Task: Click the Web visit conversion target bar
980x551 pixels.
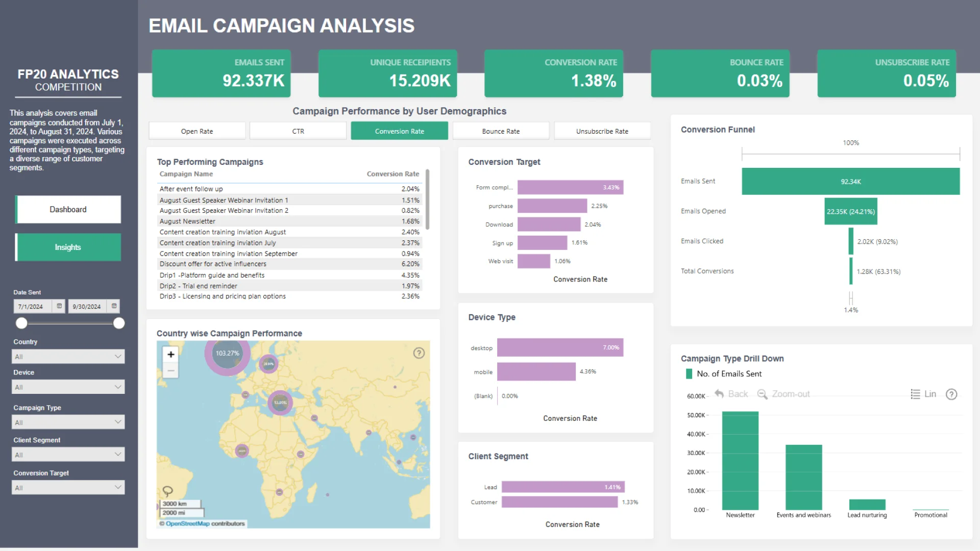Action: pos(534,261)
